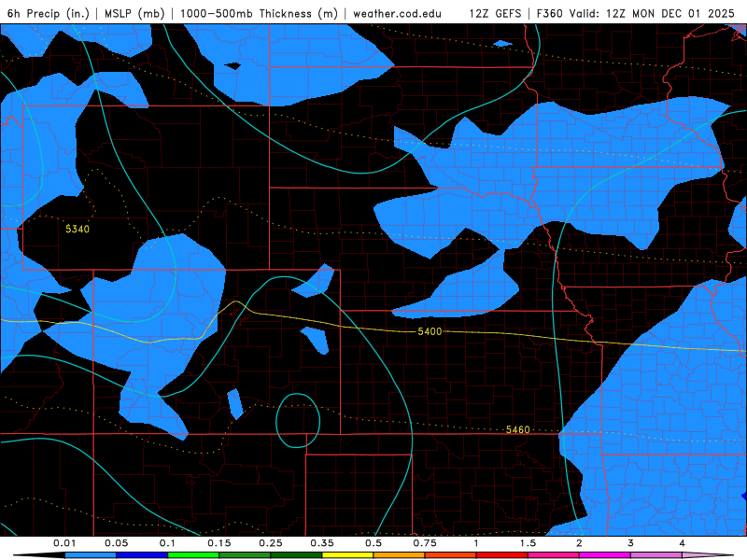The width and height of the screenshot is (747, 560).
Task: Click the legend scale value 4
Action: [683, 543]
